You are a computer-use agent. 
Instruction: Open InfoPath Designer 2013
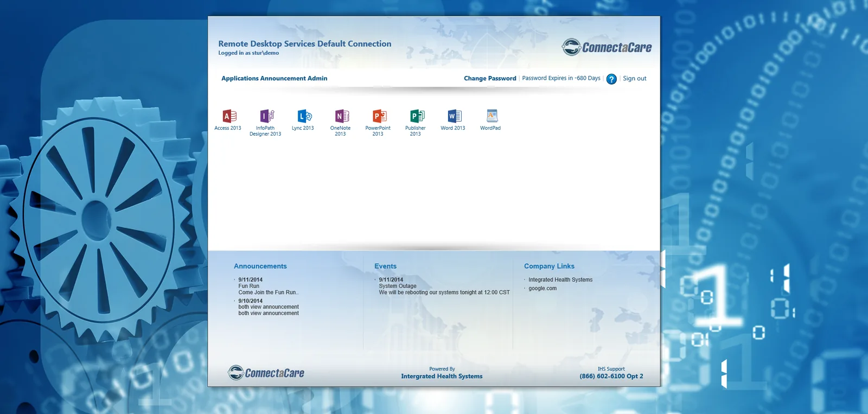(x=267, y=116)
